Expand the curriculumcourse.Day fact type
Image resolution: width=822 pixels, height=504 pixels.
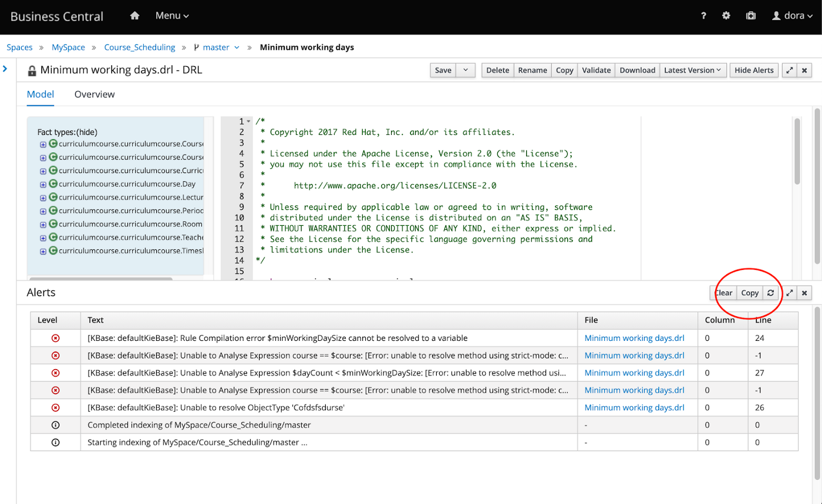43,184
